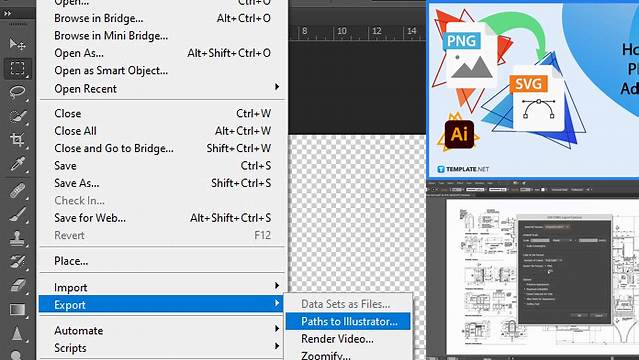Choose Paths to Illustrator from Export
The image size is (639, 360).
(348, 321)
